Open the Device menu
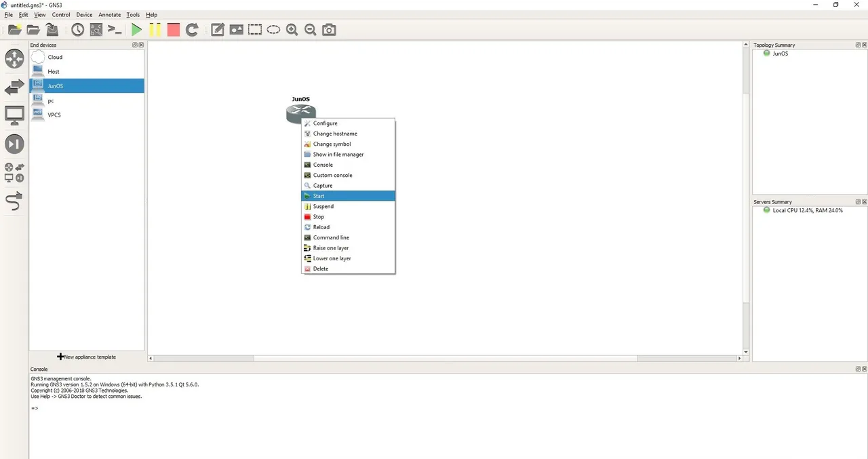The image size is (868, 459). tap(84, 15)
